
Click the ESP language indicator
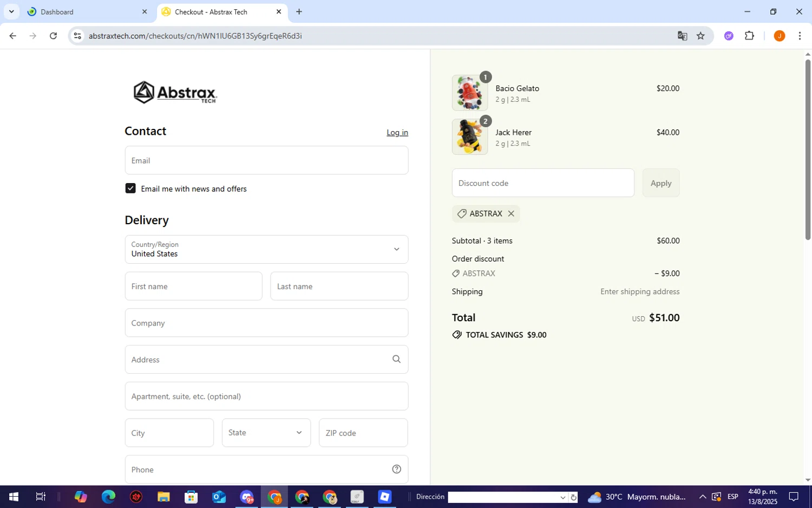click(733, 497)
